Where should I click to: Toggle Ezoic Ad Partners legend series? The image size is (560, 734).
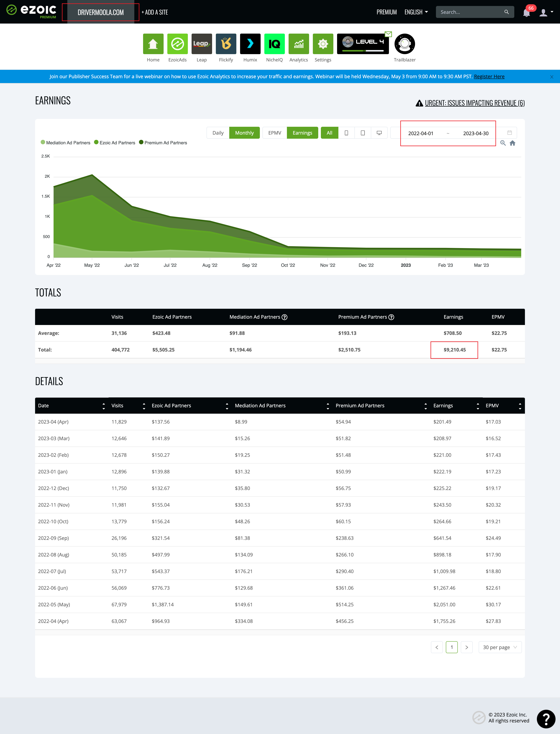115,143
